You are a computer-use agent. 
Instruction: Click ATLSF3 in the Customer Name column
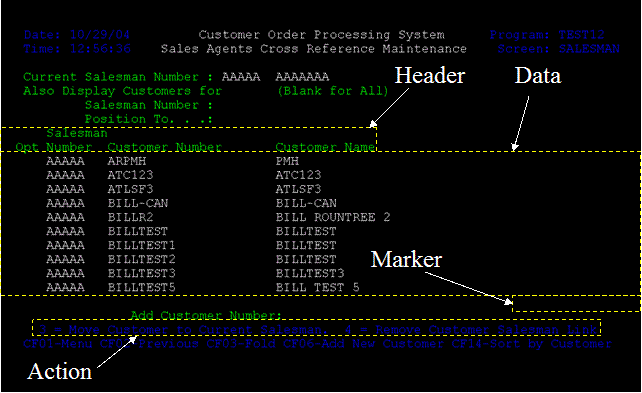(x=298, y=189)
